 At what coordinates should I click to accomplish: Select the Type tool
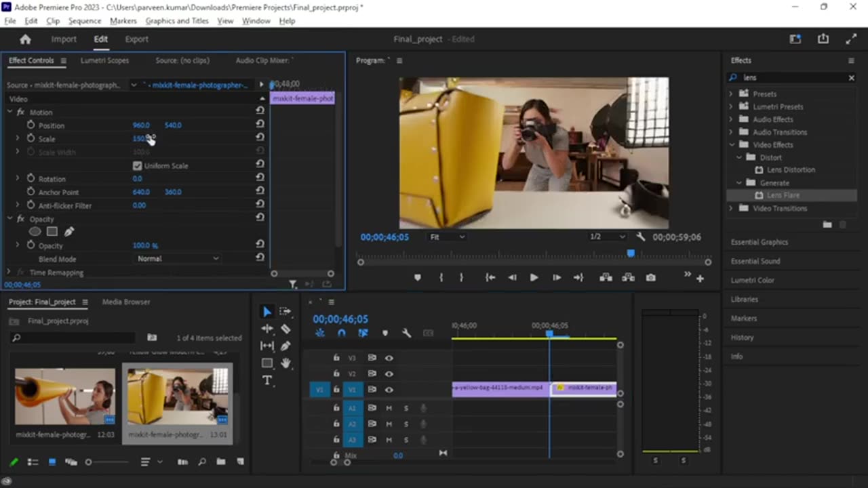pyautogui.click(x=267, y=380)
